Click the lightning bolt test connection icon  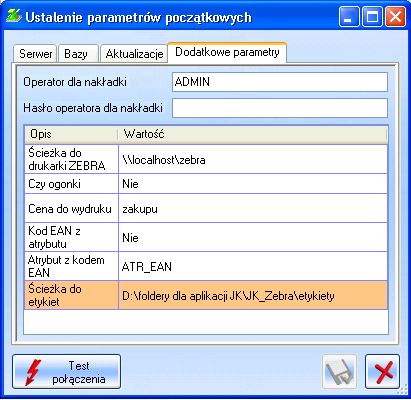pyautogui.click(x=33, y=372)
